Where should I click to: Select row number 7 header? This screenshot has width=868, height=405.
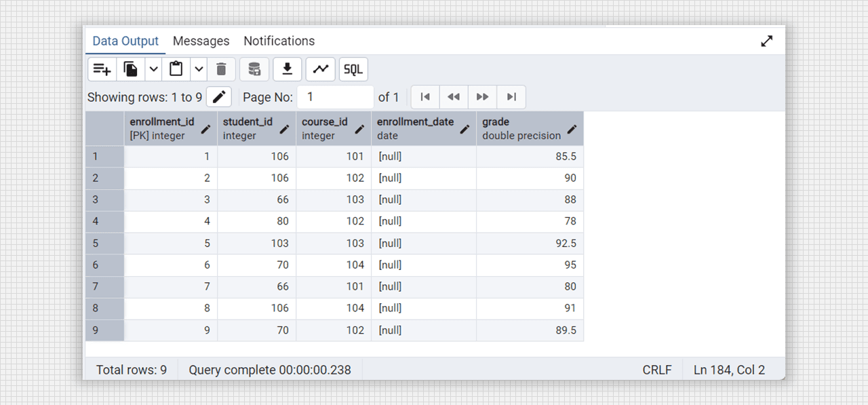(105, 287)
